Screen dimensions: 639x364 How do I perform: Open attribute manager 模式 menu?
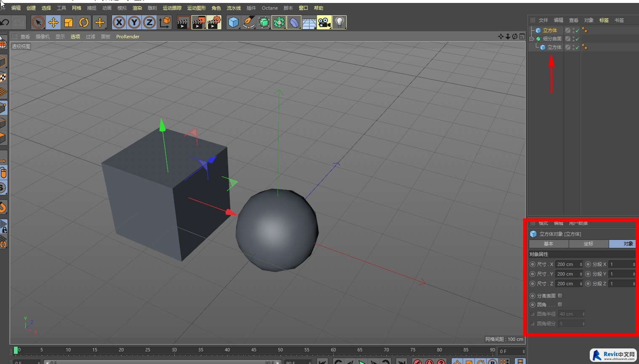(543, 223)
